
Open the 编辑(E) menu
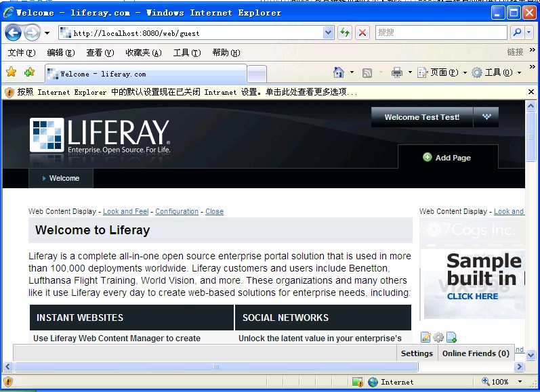pyautogui.click(x=61, y=53)
